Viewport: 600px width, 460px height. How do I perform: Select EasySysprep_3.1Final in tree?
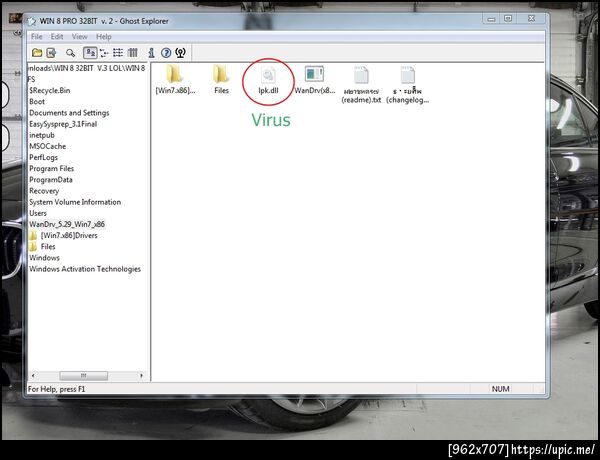[x=63, y=124]
